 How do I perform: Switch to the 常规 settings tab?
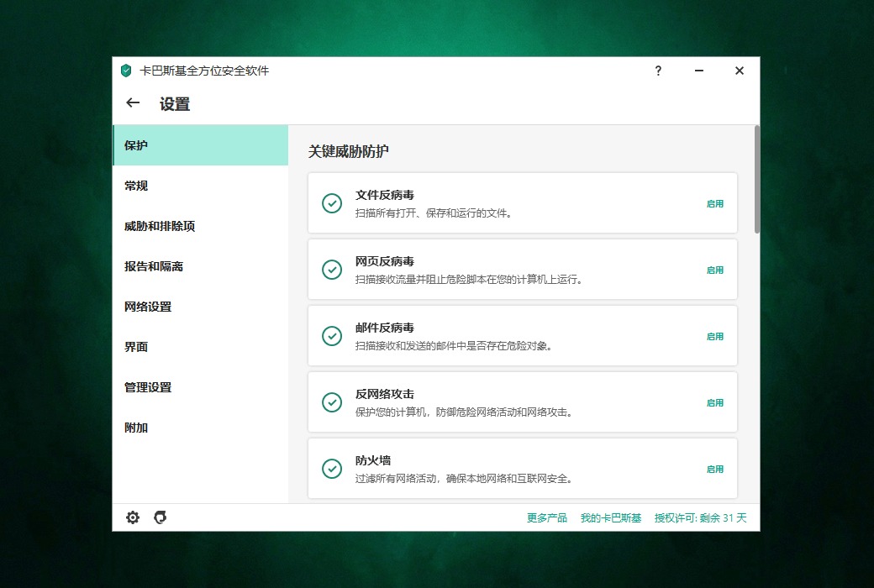pos(200,186)
